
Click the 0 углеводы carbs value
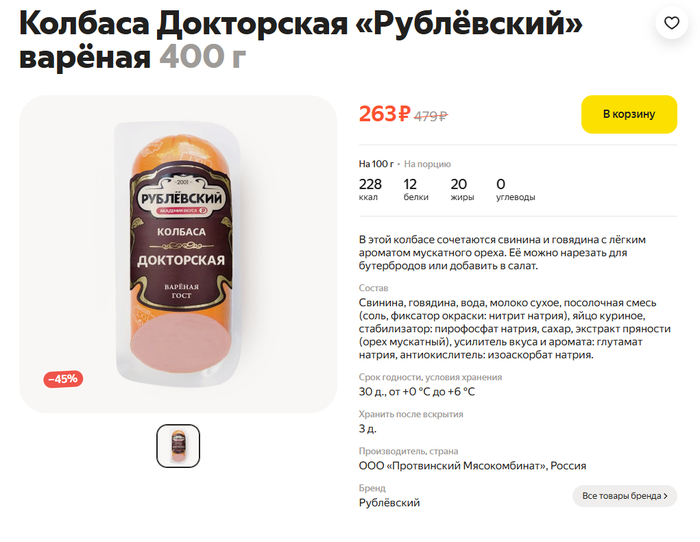[501, 184]
